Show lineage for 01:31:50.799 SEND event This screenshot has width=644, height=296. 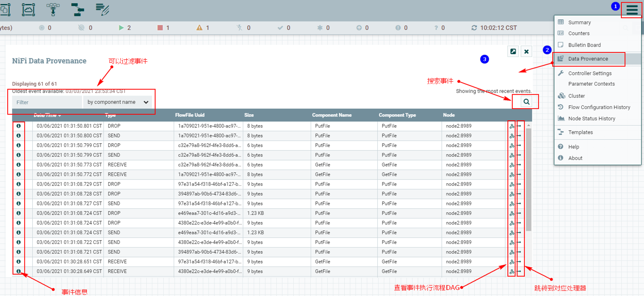tap(512, 155)
